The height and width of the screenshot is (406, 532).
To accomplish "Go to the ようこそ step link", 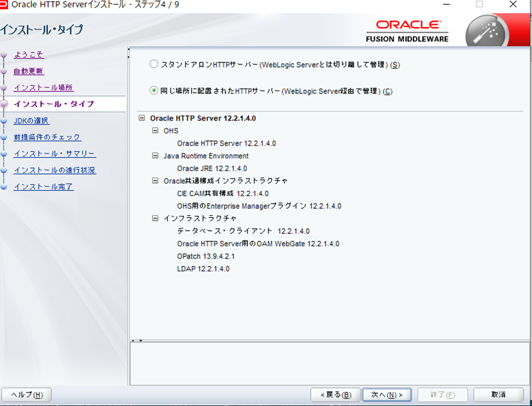I will tap(28, 55).
